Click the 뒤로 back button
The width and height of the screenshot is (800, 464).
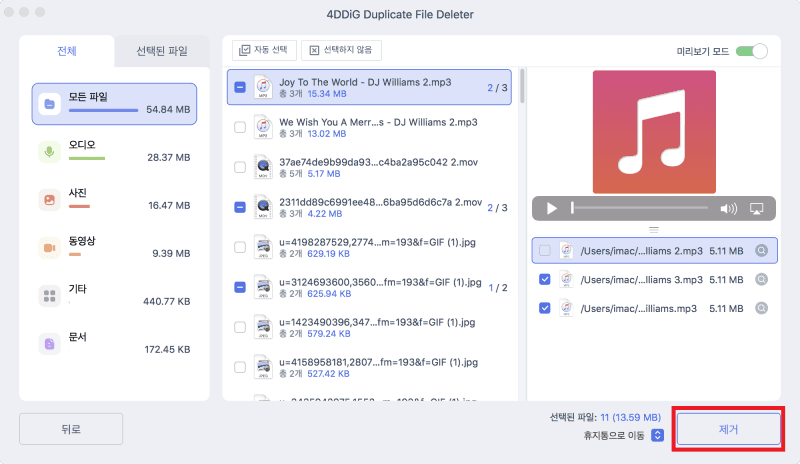[x=70, y=428]
